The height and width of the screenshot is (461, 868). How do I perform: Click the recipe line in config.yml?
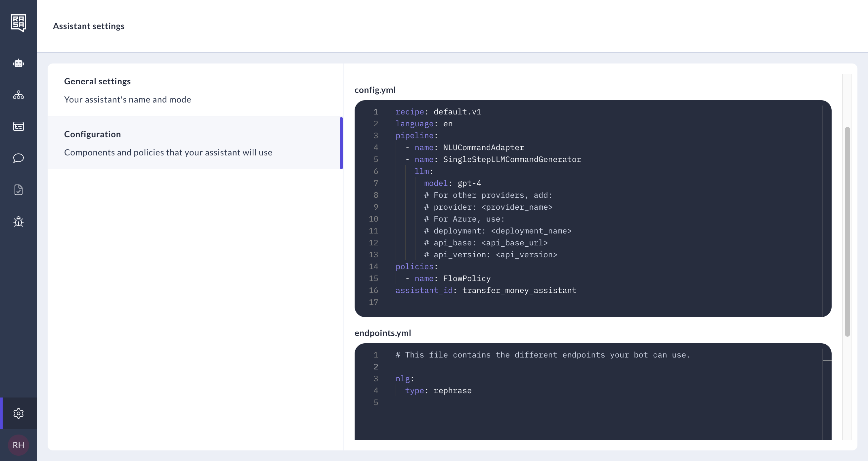[x=438, y=112]
